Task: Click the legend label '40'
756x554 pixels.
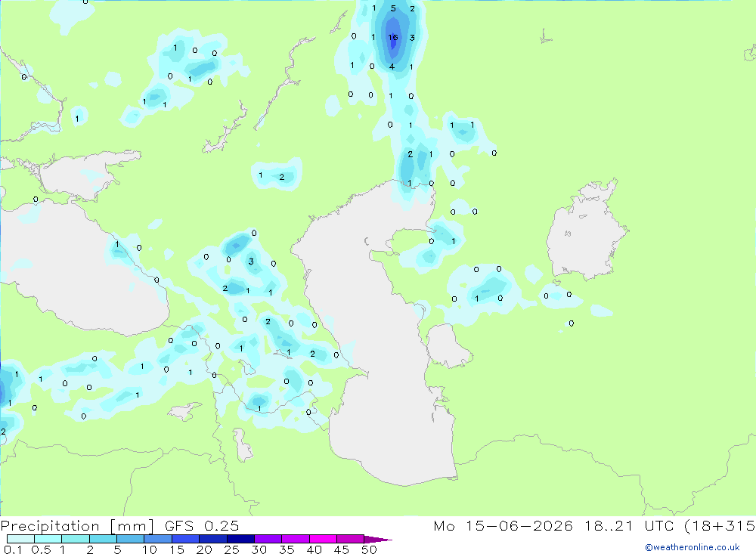Action: tap(314, 549)
